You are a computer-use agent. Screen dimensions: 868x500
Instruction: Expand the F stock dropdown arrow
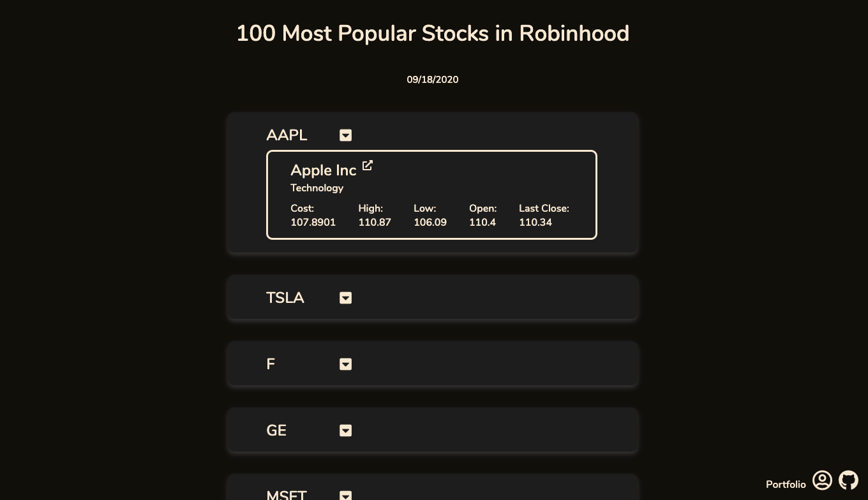(345, 364)
